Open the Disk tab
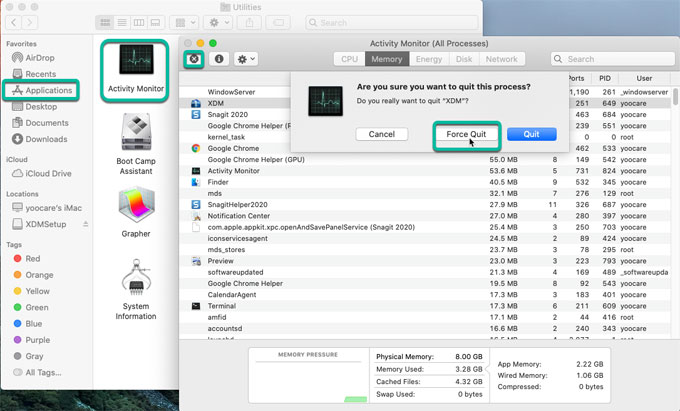This screenshot has height=411, width=680. point(463,59)
